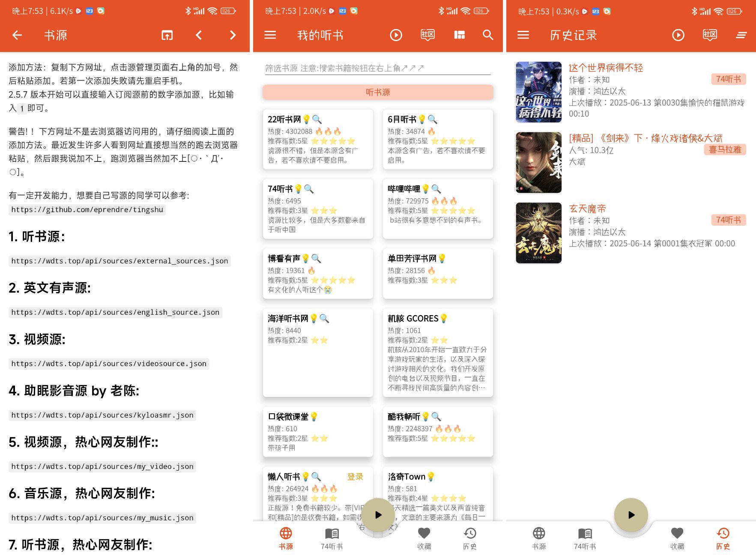
Task: Open the grid layout view in 我的听书
Action: click(x=459, y=35)
